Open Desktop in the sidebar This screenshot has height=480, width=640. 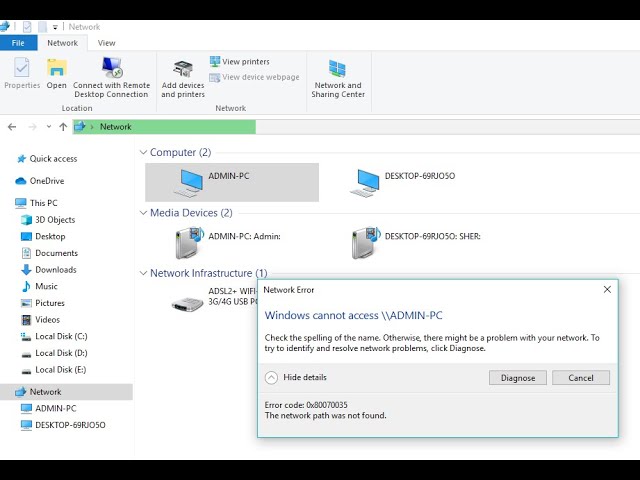(43, 236)
